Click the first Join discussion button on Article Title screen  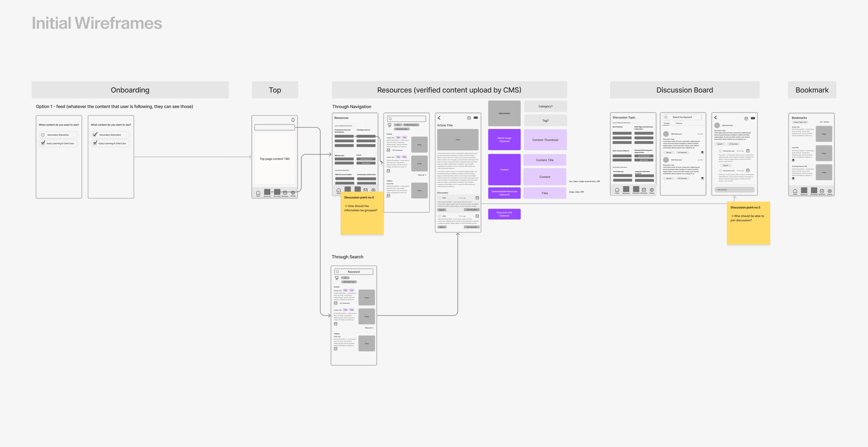(x=471, y=210)
